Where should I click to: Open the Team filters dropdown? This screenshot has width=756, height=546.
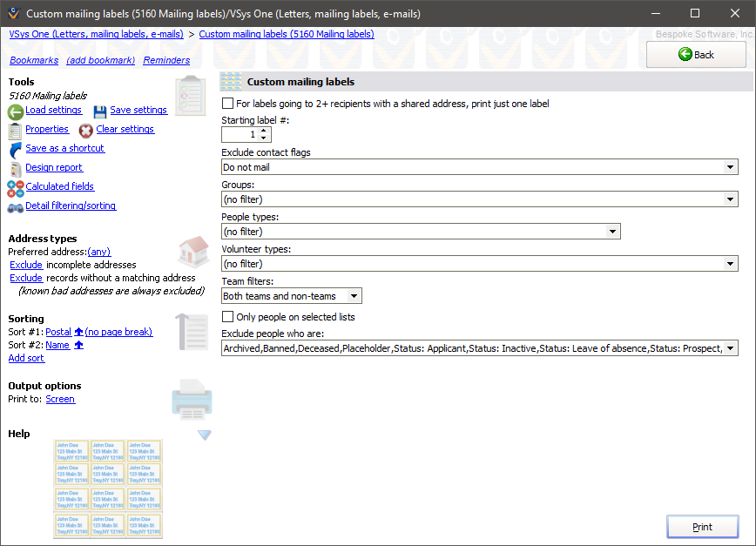pyautogui.click(x=353, y=295)
